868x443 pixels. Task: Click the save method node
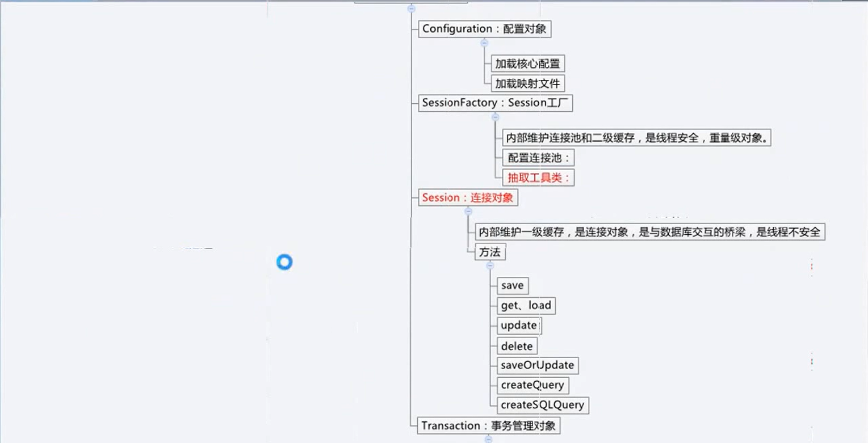point(512,285)
